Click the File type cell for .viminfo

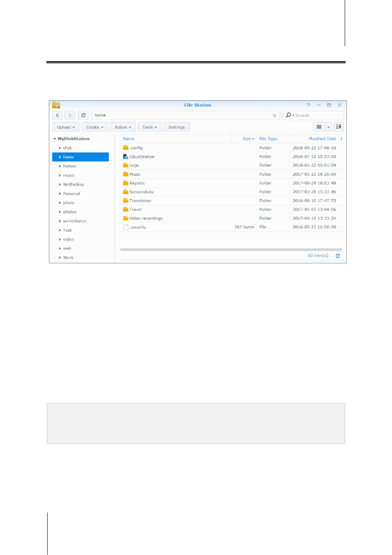[x=263, y=227]
